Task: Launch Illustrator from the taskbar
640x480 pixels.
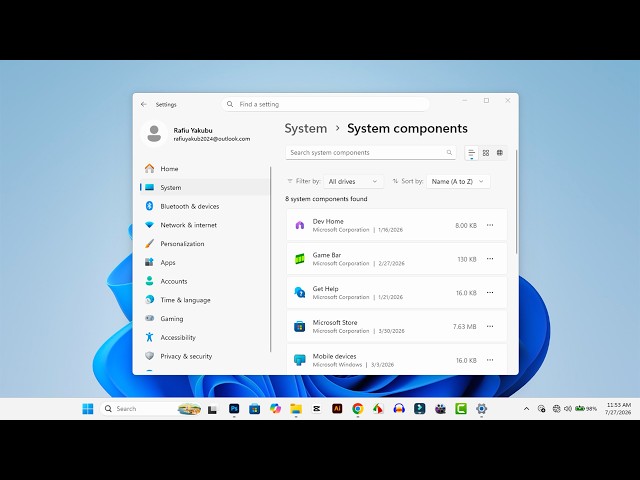Action: tap(337, 409)
